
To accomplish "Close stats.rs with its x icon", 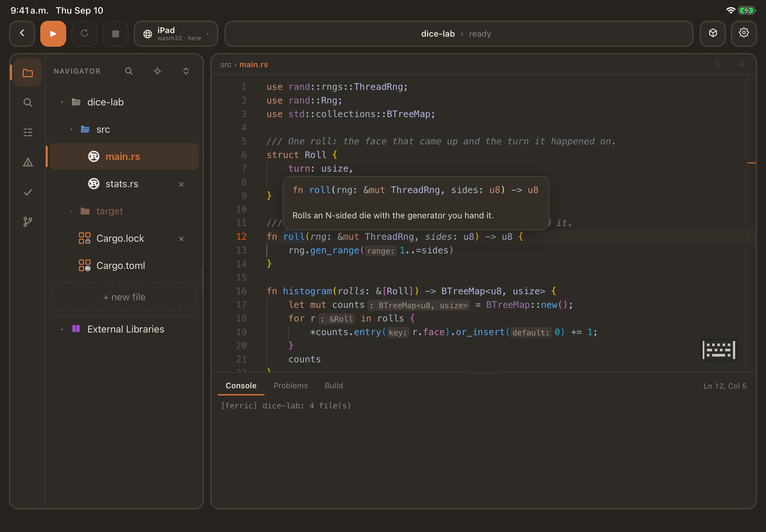I will click(x=181, y=184).
